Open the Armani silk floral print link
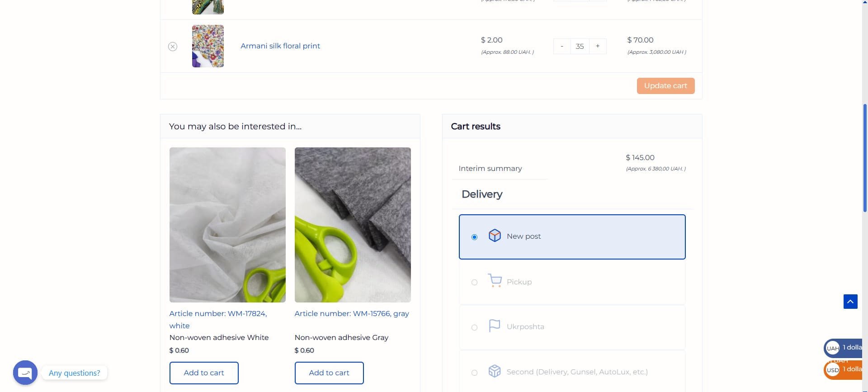Screen dimensions: 868x392 click(280, 46)
